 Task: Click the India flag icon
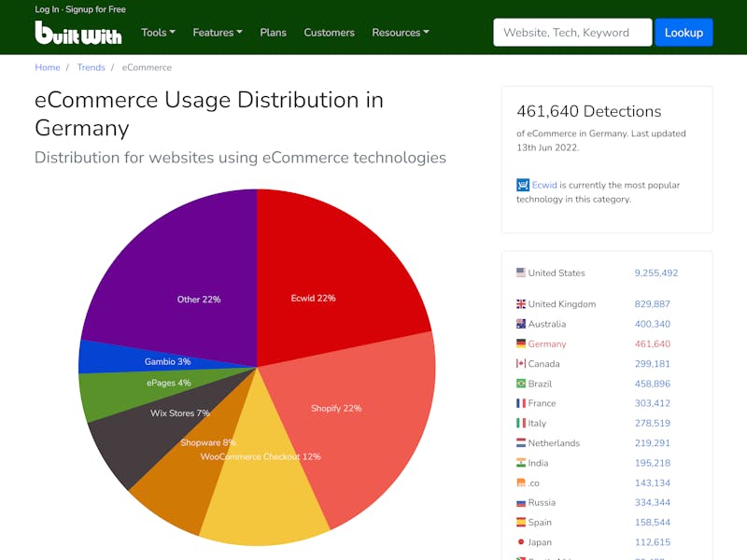tap(521, 462)
